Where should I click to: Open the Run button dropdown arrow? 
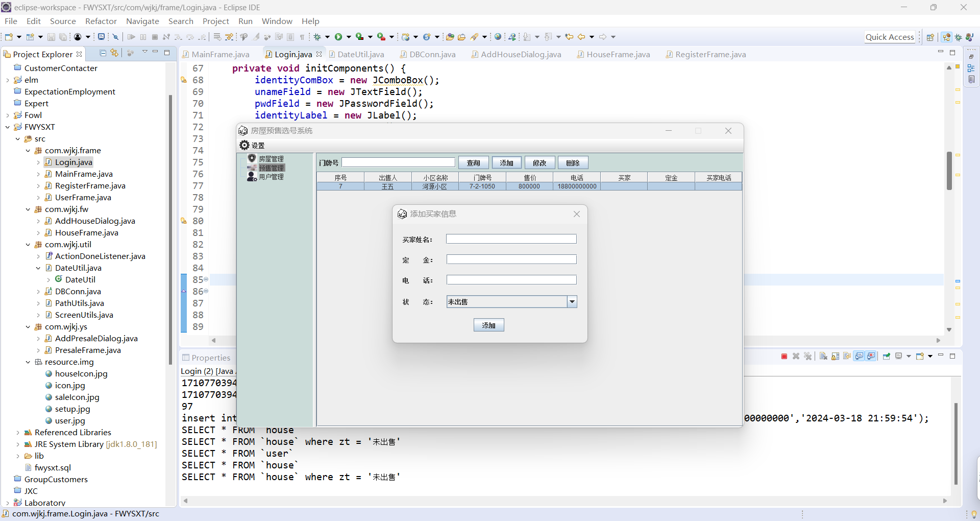coord(349,37)
